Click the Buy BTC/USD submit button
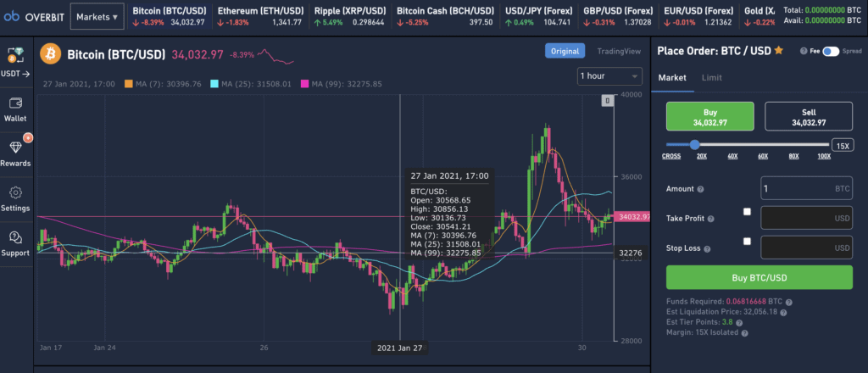Screen dimensions: 868x373 click(x=759, y=277)
